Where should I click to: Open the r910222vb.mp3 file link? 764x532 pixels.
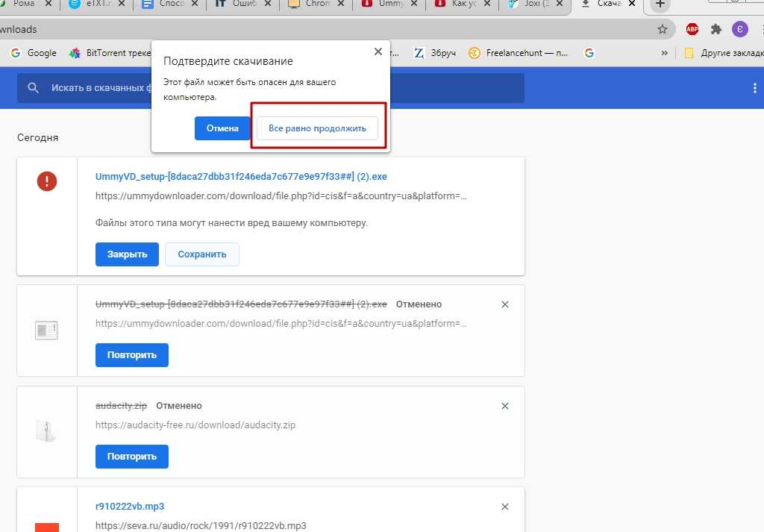click(130, 507)
